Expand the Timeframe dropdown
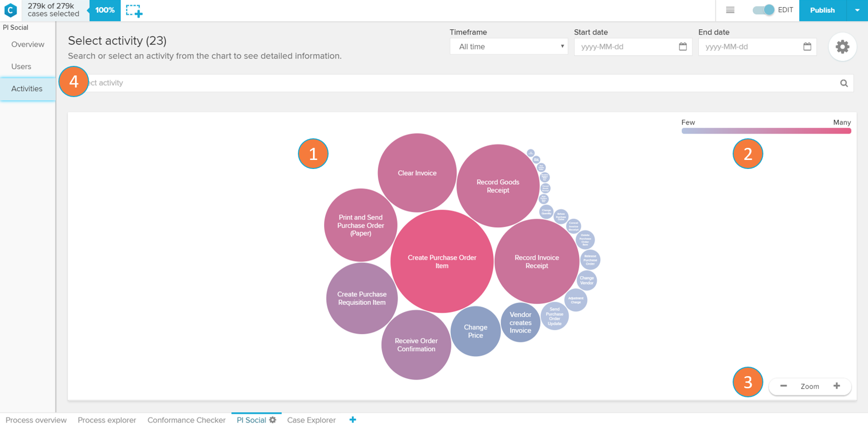Screen dimensions: 868x427 coord(509,47)
